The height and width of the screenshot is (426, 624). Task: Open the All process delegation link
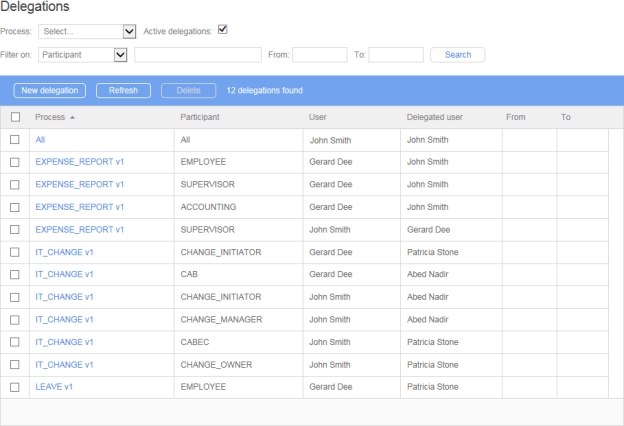click(x=40, y=140)
